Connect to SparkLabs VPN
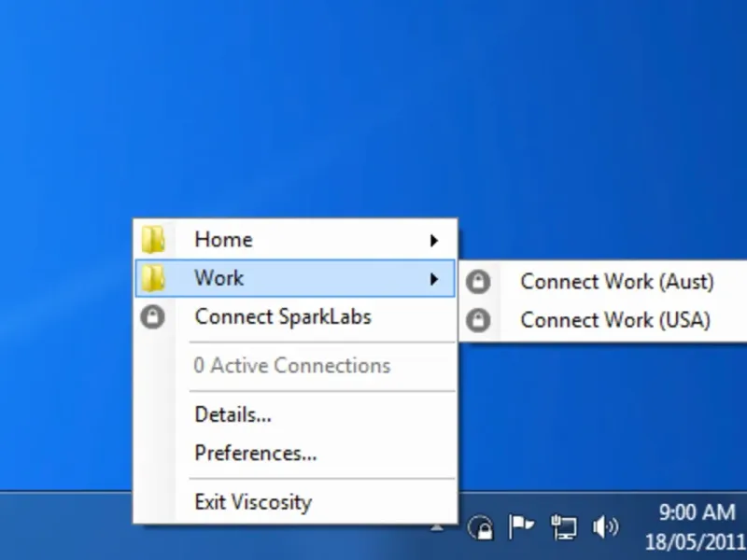 click(295, 317)
